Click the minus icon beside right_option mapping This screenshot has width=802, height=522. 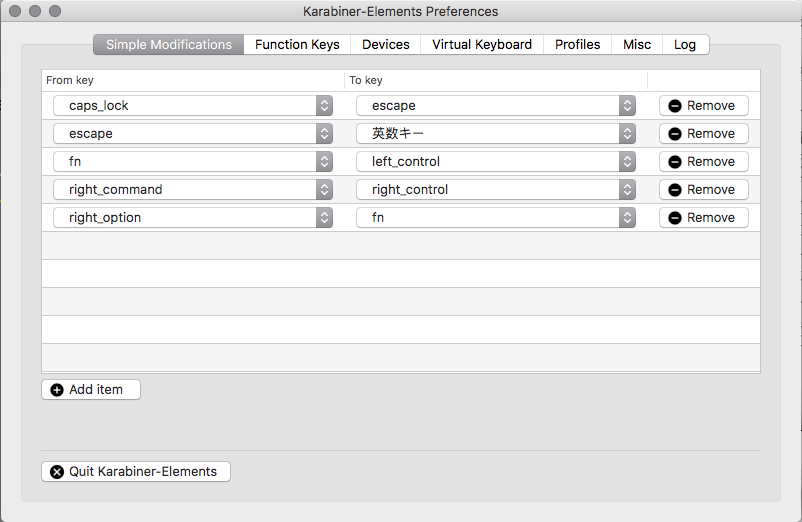(675, 218)
